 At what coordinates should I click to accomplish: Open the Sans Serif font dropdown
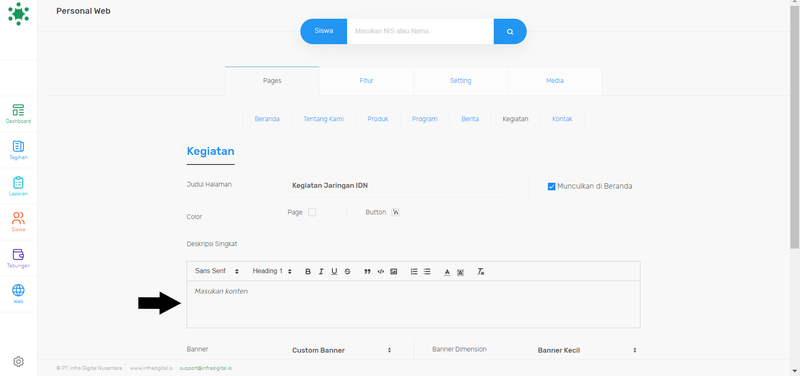click(217, 271)
